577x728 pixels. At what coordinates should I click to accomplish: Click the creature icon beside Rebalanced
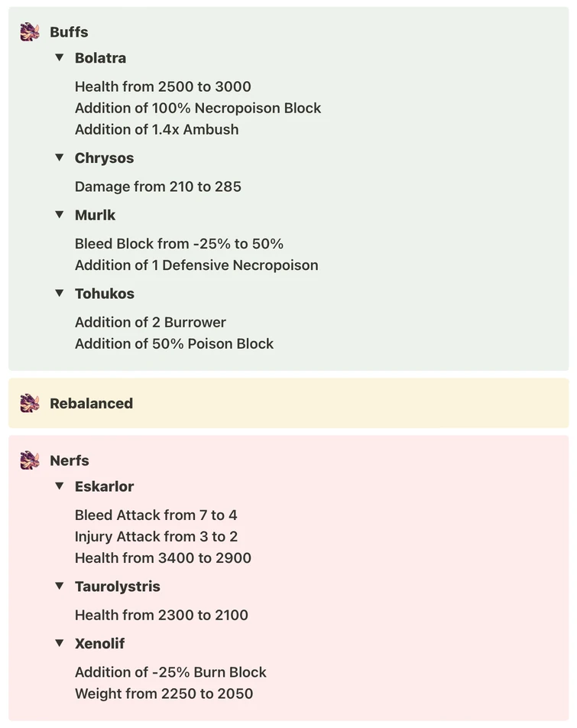click(x=30, y=403)
